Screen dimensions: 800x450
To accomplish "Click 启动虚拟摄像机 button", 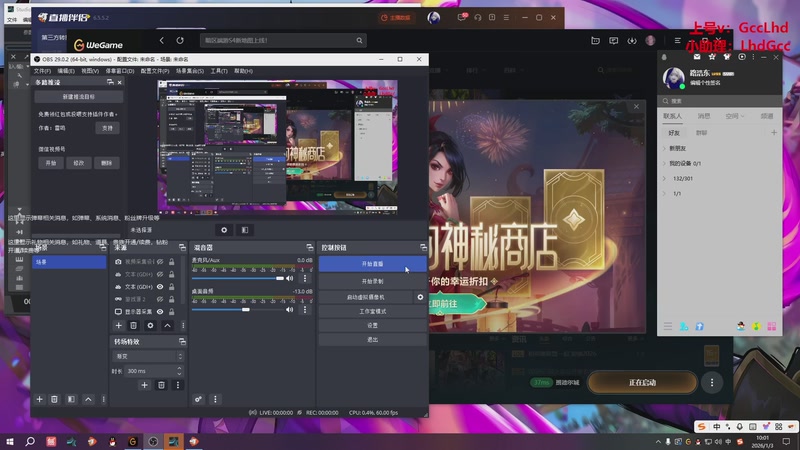I will click(366, 297).
